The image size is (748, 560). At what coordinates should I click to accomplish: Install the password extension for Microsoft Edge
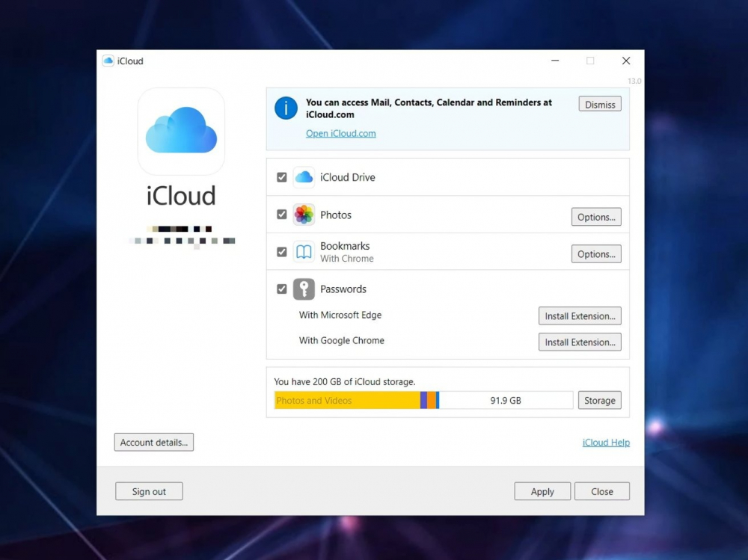580,316
